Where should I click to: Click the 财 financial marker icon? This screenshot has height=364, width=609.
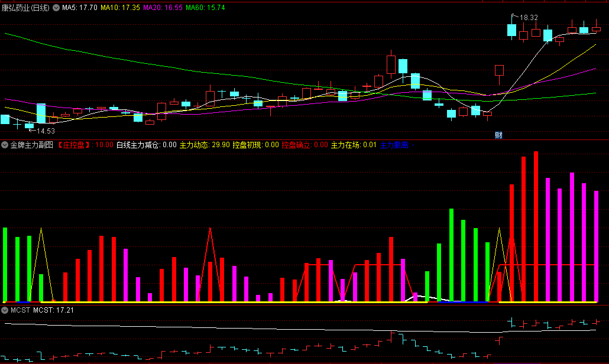click(498, 135)
